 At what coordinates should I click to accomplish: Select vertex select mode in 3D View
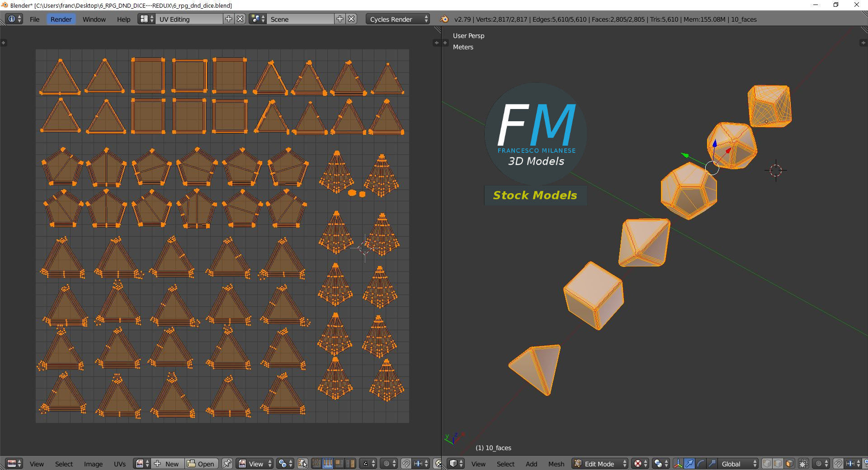tap(767, 464)
